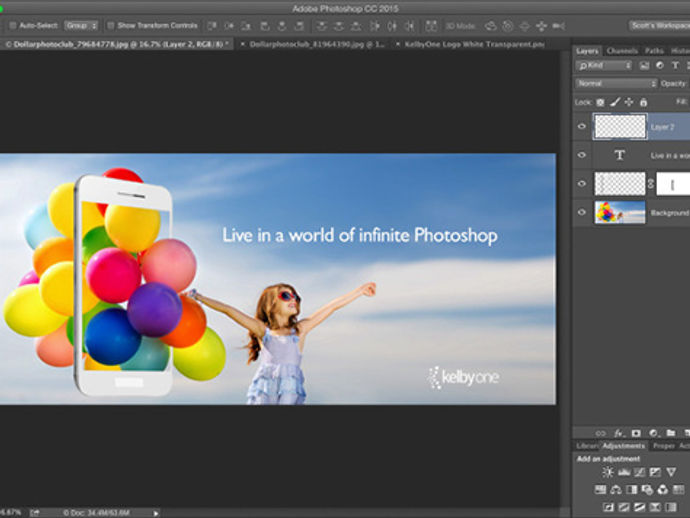Toggle lock position
Image resolution: width=690 pixels, height=518 pixels.
pos(629,102)
